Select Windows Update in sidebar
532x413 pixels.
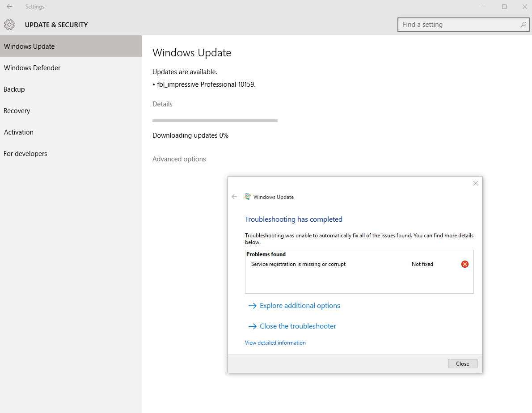click(x=71, y=46)
